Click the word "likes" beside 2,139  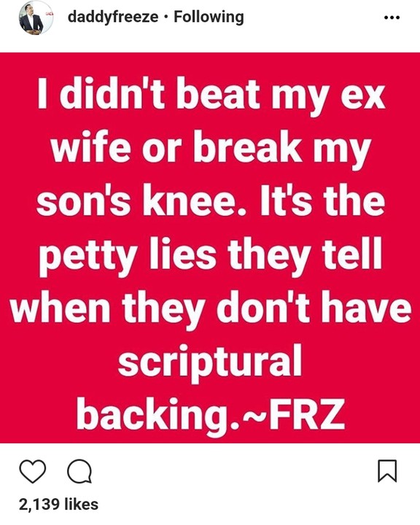pyautogui.click(x=81, y=505)
